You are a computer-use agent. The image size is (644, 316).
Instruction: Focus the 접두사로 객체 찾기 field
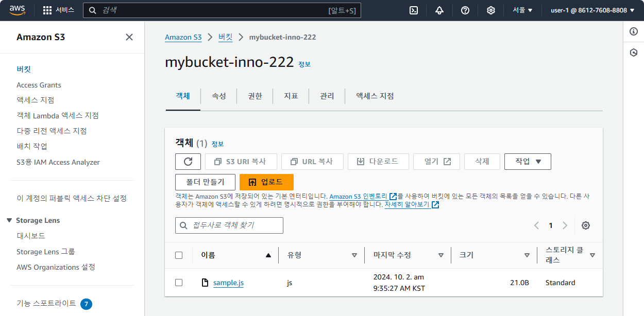point(229,225)
